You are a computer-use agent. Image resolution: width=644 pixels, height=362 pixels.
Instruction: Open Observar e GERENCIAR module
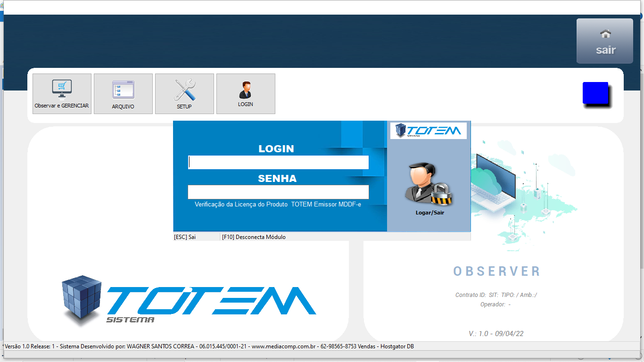pyautogui.click(x=62, y=94)
